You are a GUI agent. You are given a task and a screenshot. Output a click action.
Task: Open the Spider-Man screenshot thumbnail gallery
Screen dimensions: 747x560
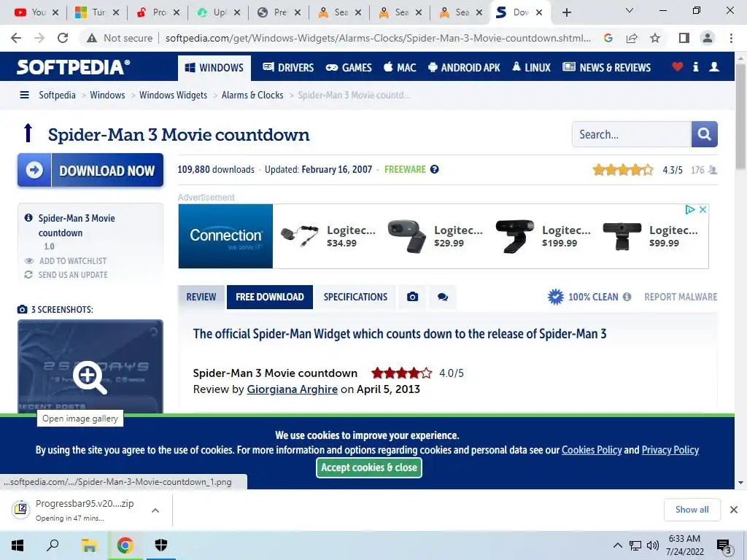pos(90,367)
